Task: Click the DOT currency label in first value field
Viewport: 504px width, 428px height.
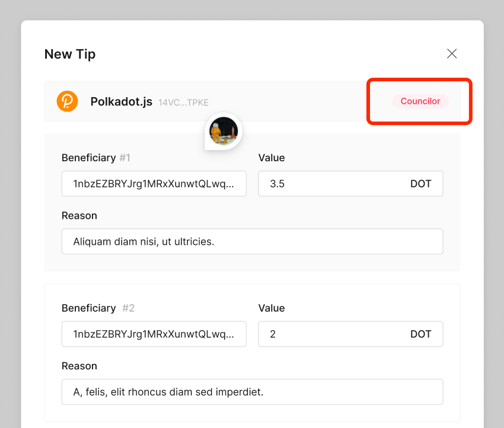Action: 421,184
